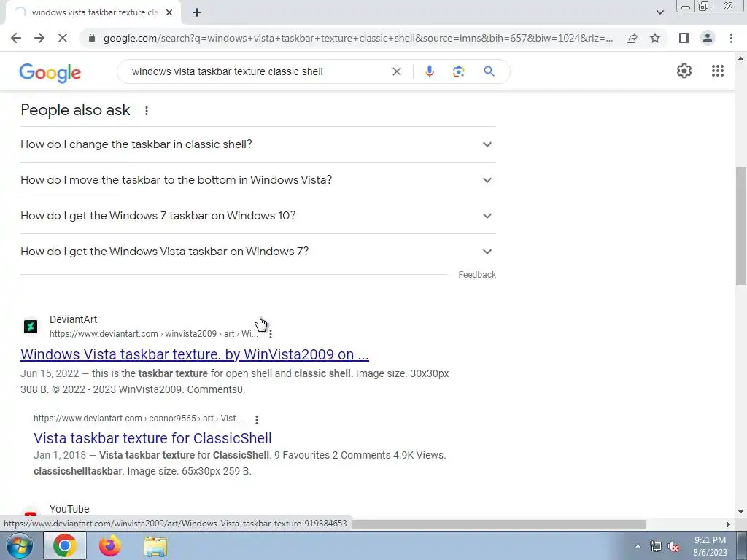The image size is (747, 560).
Task: Expand question about moving taskbar to bottom
Action: pyautogui.click(x=258, y=180)
